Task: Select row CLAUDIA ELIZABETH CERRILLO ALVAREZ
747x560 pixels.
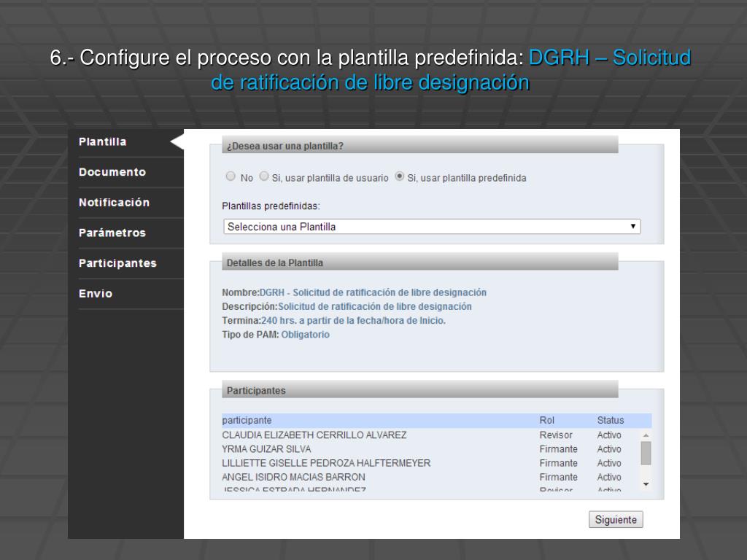Action: tap(431, 435)
